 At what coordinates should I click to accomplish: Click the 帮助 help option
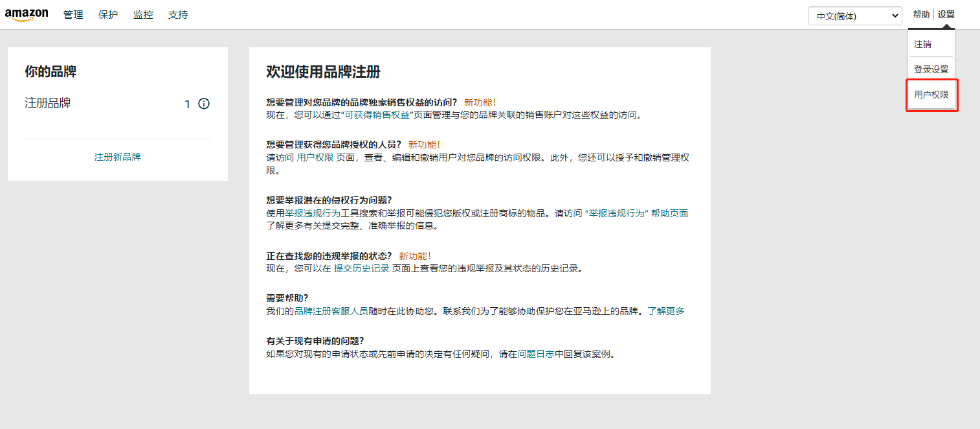click(921, 14)
